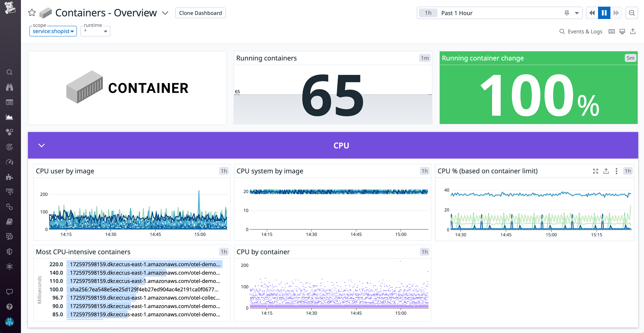Open the Watchdog binoculars icon in sidebar

pyautogui.click(x=10, y=87)
